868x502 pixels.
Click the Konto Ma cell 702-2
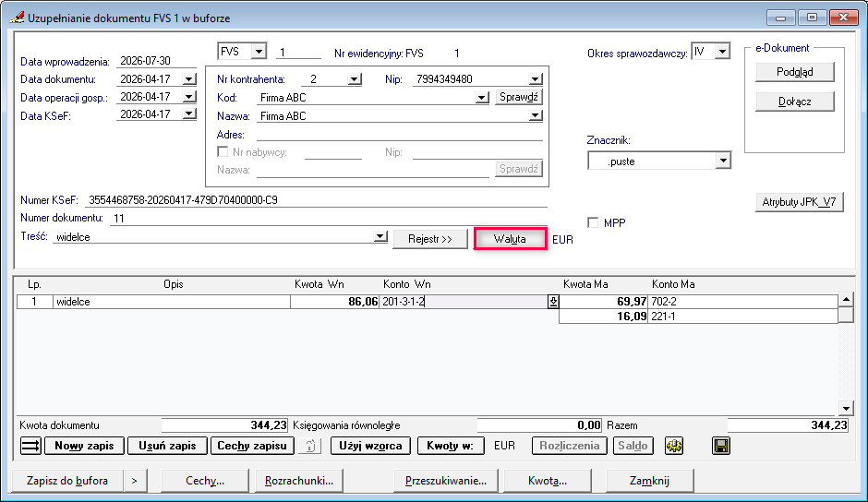point(743,302)
